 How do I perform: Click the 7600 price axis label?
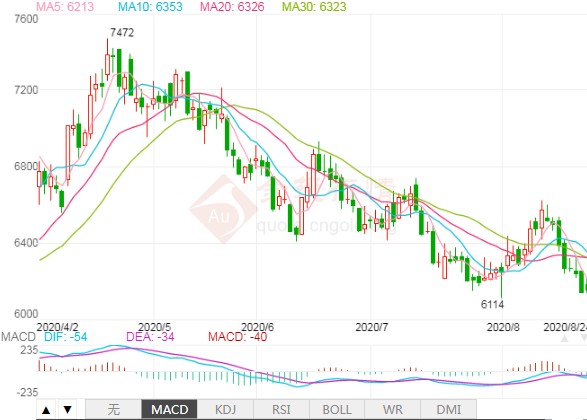tap(26, 19)
